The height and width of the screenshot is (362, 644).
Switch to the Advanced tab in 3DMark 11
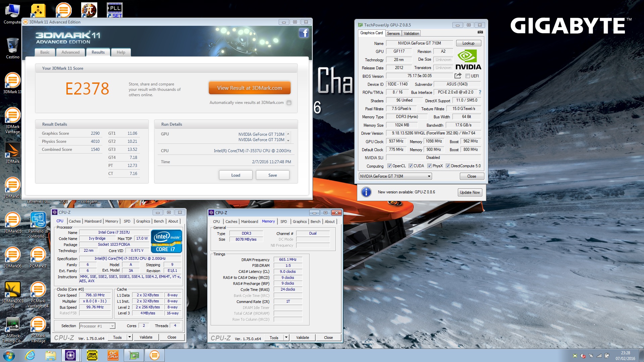[70, 52]
